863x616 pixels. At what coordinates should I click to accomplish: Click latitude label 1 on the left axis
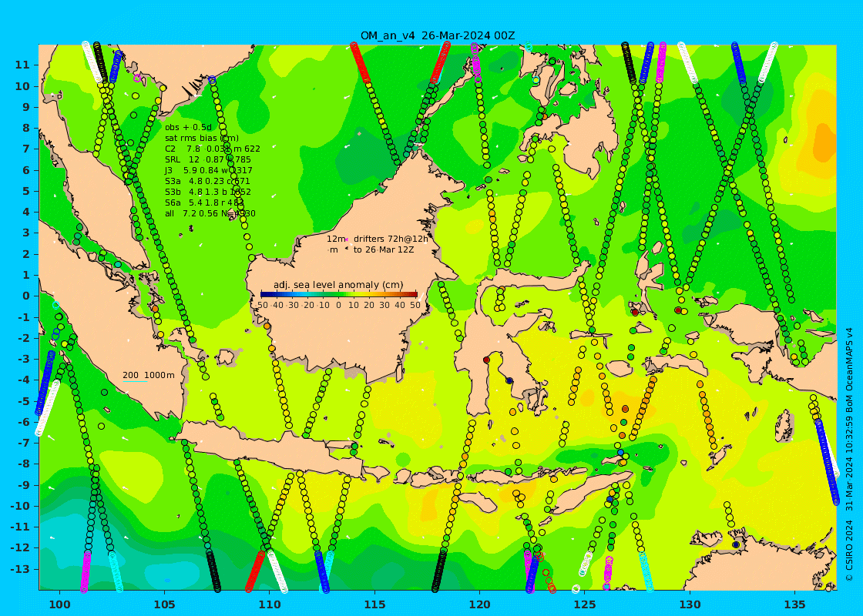point(26,275)
